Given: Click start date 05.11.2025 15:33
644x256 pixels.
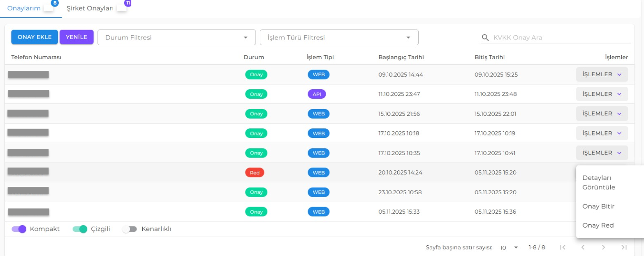Looking at the screenshot, I should tap(399, 212).
